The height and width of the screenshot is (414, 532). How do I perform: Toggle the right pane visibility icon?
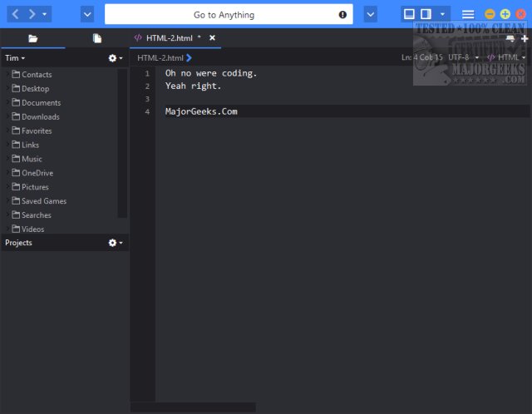coord(426,14)
